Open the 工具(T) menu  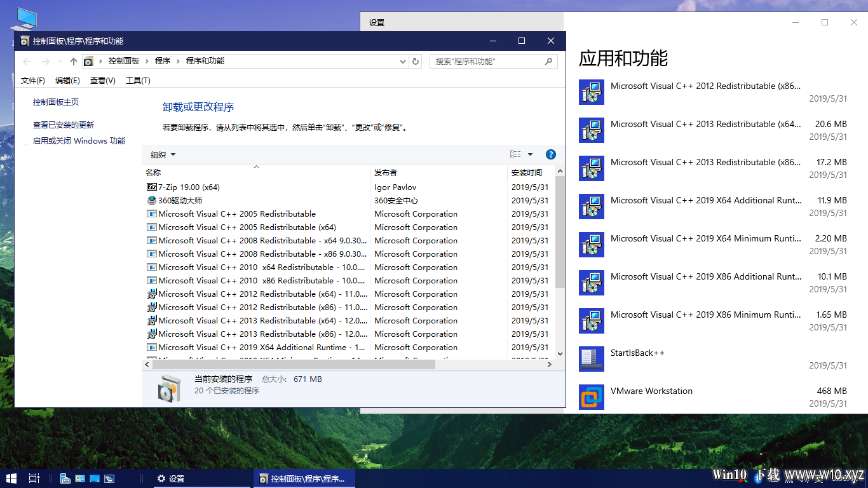point(138,81)
